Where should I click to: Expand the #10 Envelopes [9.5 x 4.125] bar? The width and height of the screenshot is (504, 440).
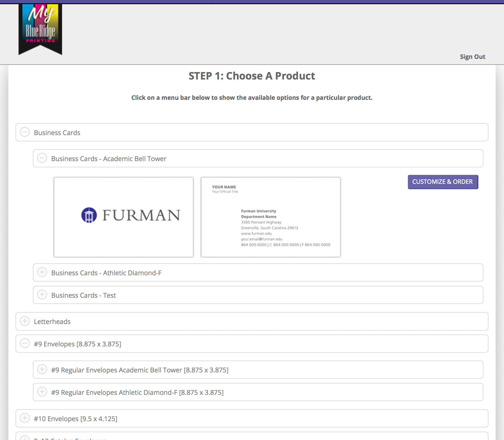tap(252, 418)
